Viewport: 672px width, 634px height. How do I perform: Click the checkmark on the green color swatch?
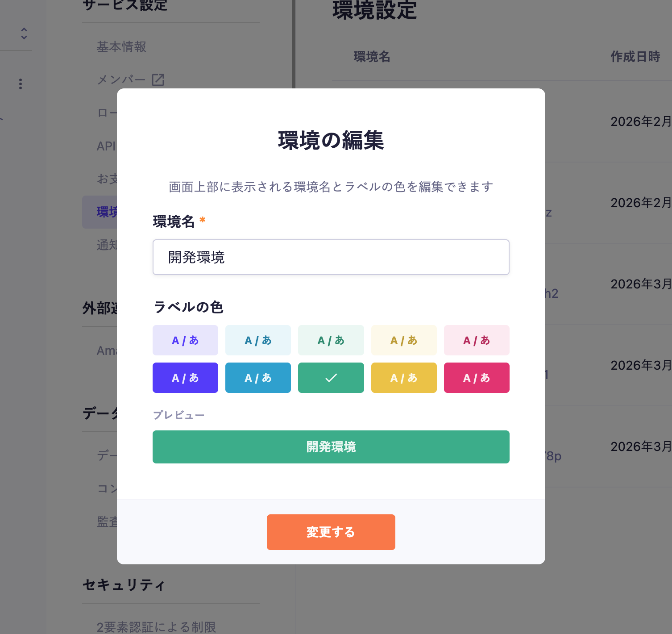(331, 378)
